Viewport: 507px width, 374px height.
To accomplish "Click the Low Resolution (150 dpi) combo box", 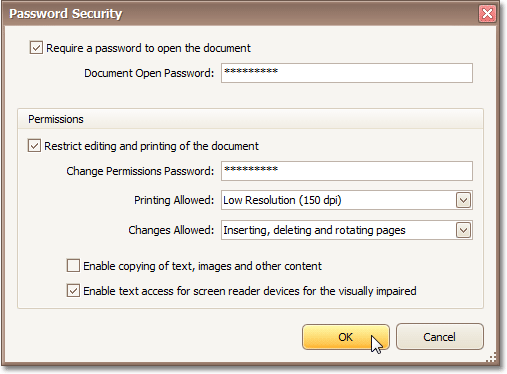I will coord(347,200).
